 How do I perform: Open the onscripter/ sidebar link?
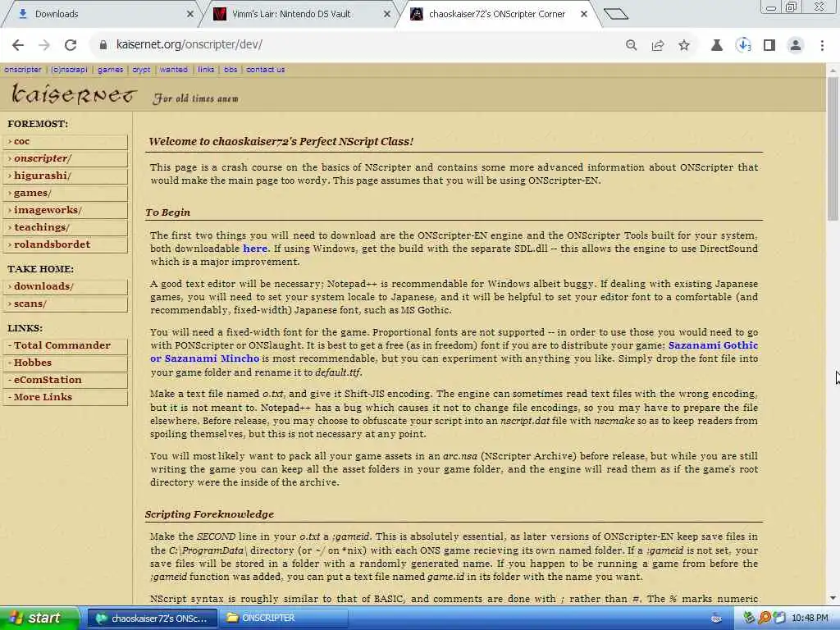pos(66,158)
